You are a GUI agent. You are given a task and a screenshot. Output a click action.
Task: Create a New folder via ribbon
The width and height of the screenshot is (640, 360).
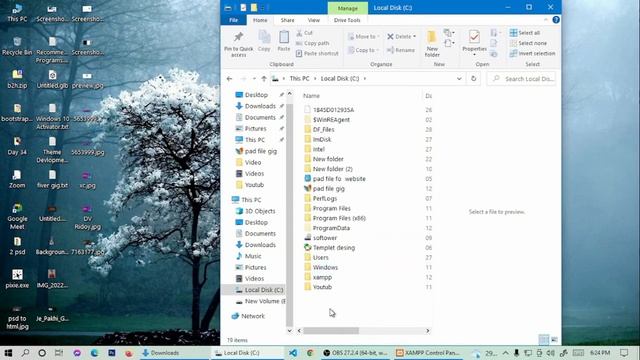[432, 44]
